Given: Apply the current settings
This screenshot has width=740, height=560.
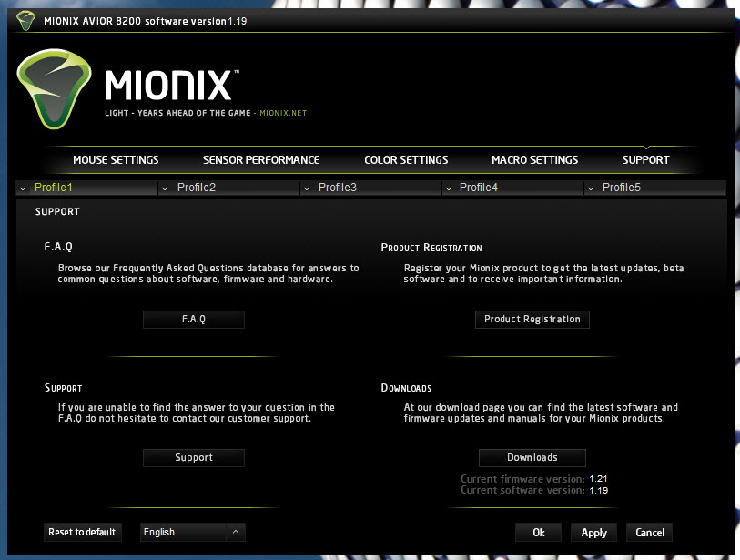Looking at the screenshot, I should [x=593, y=533].
